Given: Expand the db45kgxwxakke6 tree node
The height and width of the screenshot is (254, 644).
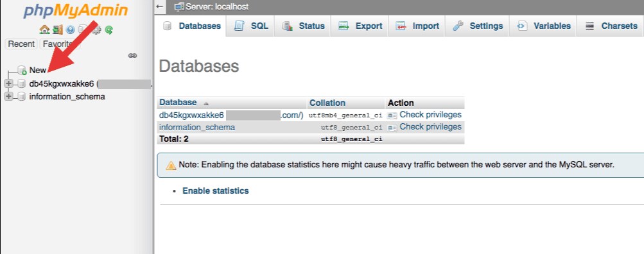Looking at the screenshot, I should pyautogui.click(x=8, y=84).
